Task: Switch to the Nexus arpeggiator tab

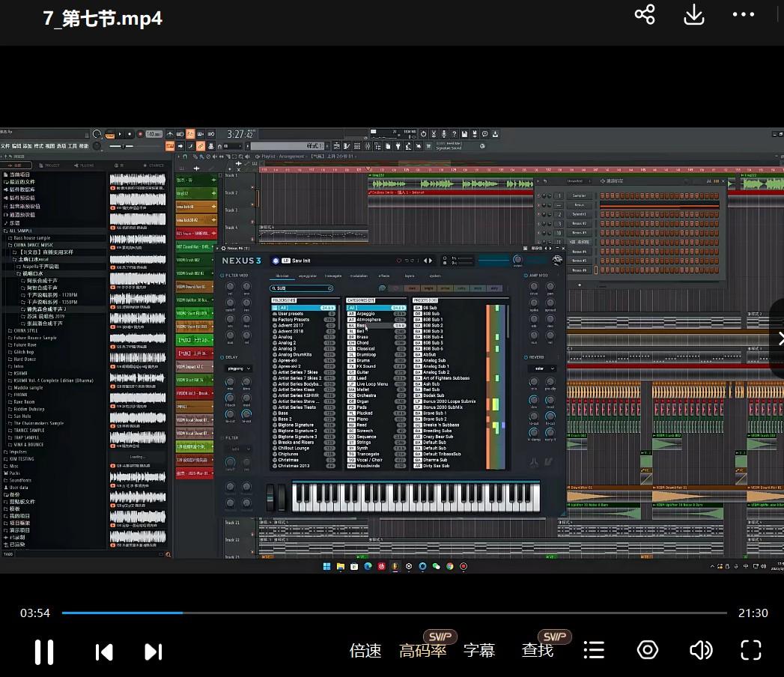Action: pyautogui.click(x=308, y=276)
